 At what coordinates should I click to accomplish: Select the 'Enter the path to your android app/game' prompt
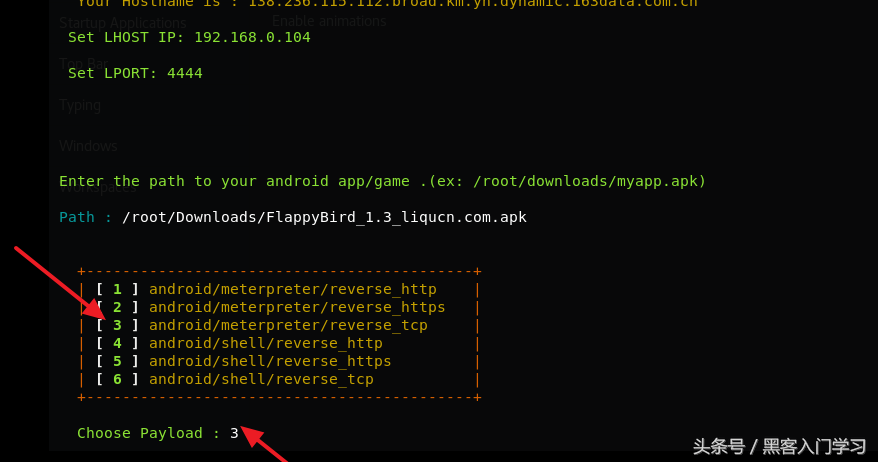[382, 181]
